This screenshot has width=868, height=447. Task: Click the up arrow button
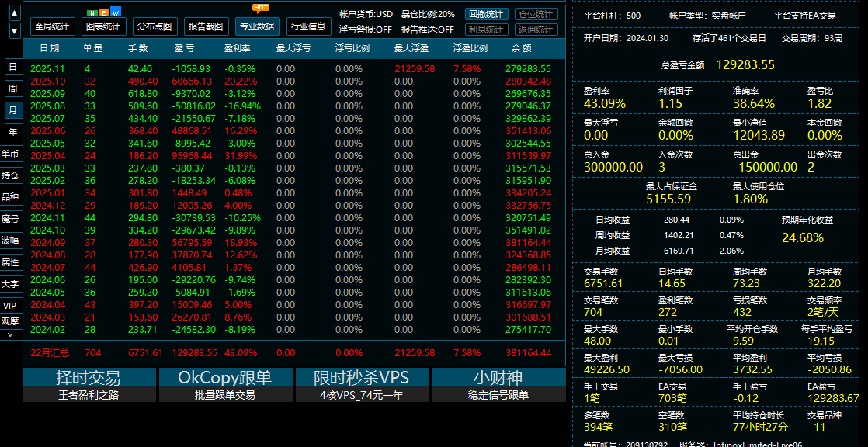coord(15,14)
